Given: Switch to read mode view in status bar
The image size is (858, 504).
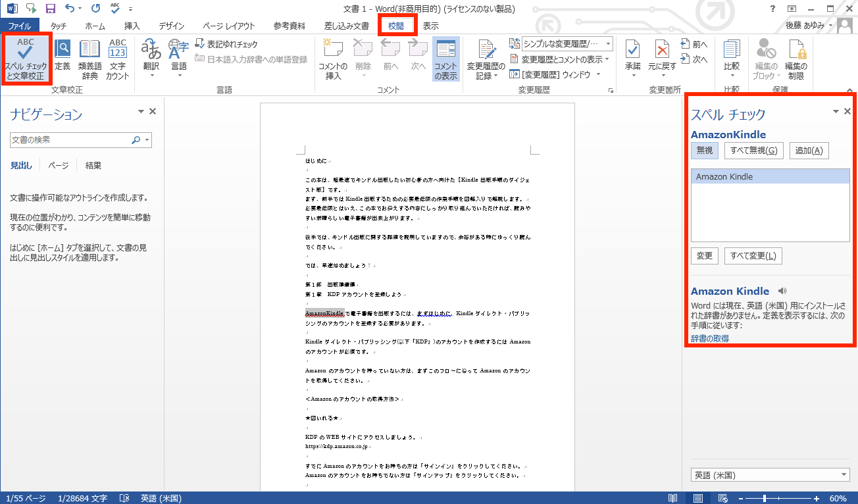Looking at the screenshot, I should [x=673, y=498].
